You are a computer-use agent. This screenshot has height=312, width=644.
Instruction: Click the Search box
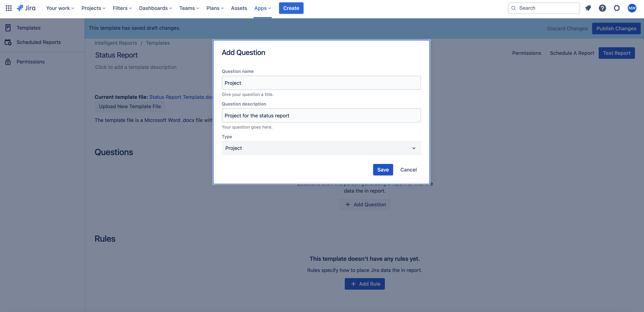pyautogui.click(x=544, y=8)
